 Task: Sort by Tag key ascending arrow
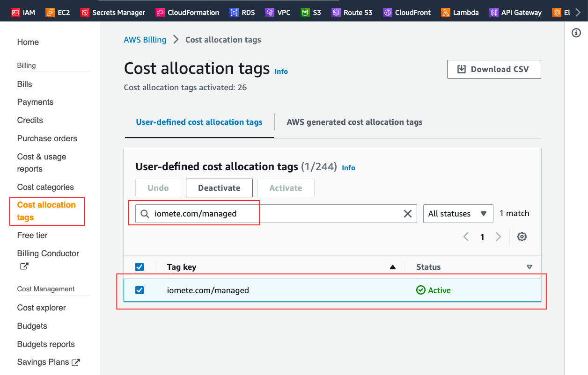coord(393,267)
